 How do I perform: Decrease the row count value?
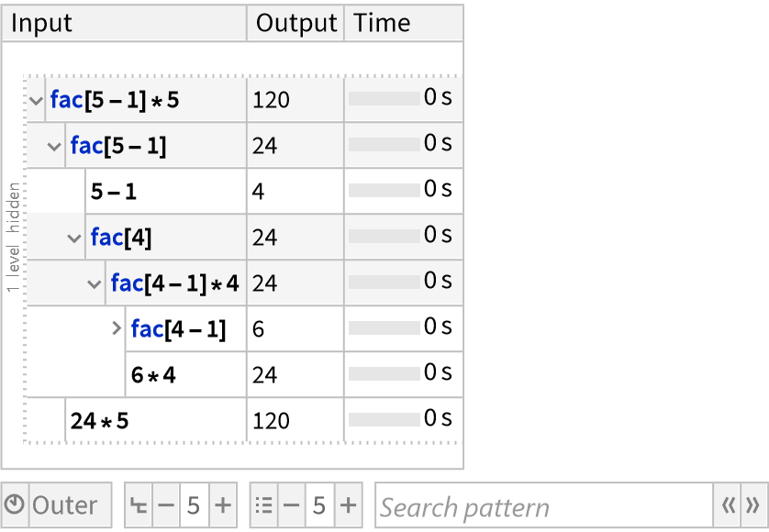(291, 505)
